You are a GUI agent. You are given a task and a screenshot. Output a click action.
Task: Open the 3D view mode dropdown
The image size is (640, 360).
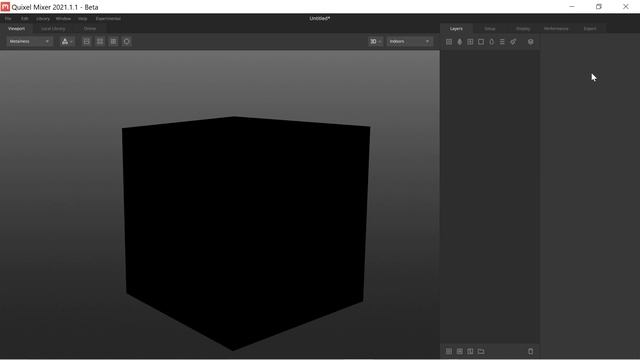click(x=376, y=42)
